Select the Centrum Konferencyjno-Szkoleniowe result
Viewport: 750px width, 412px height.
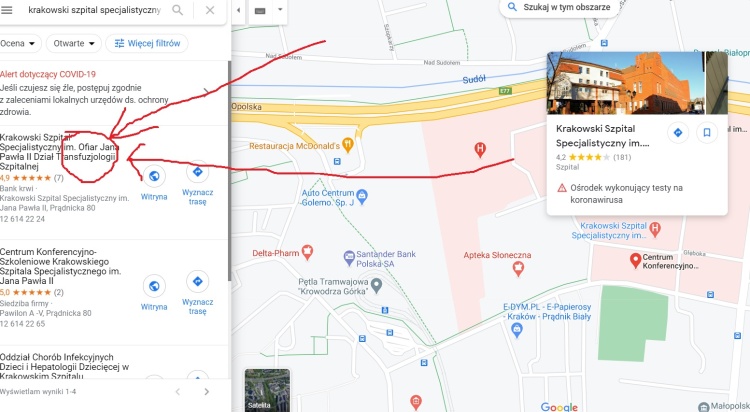tap(61, 266)
